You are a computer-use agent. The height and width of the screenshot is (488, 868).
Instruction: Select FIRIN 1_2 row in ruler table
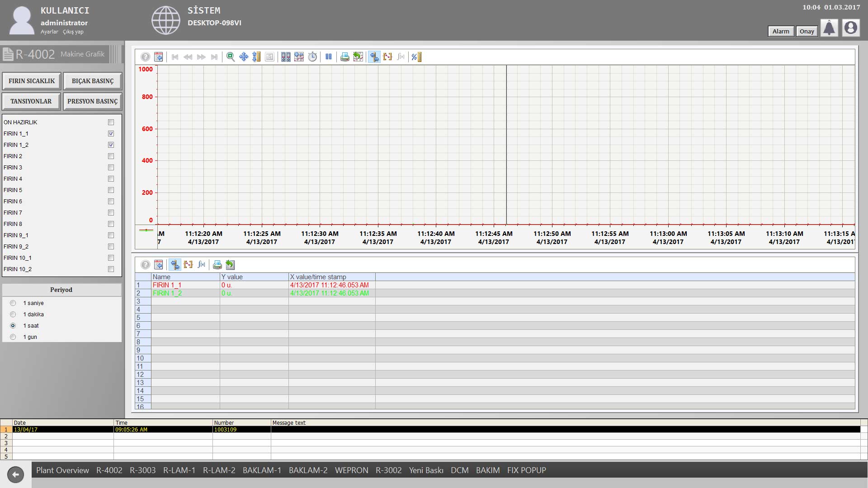495,293
